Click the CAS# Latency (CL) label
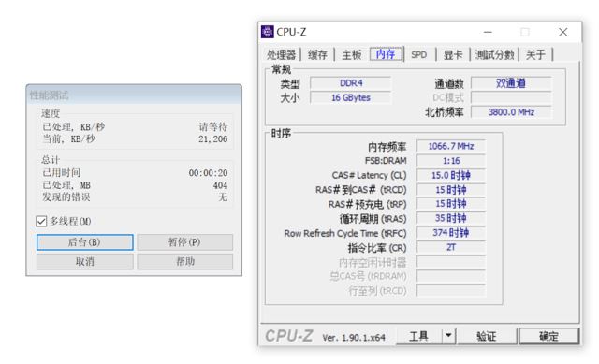599x364 pixels. coord(369,175)
